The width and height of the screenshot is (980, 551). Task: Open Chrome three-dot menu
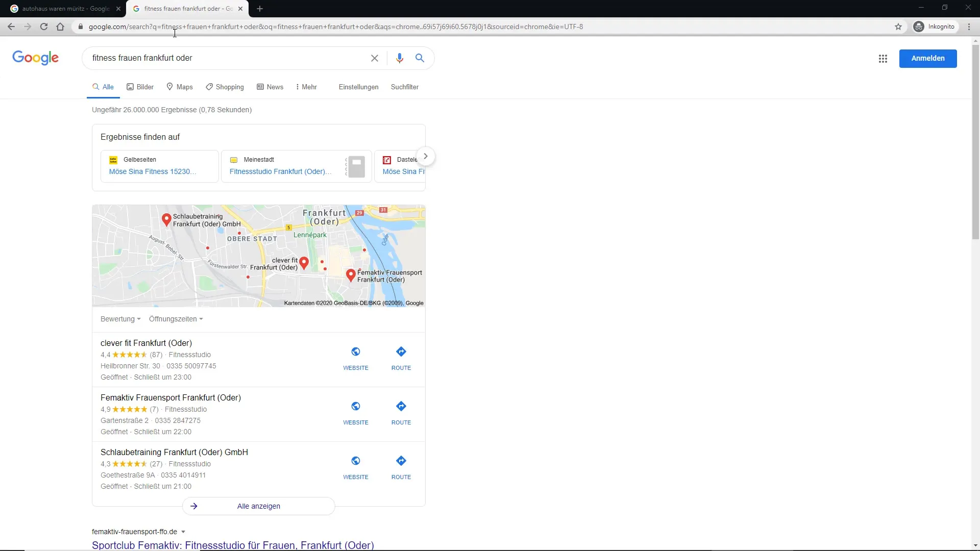pos(969,27)
